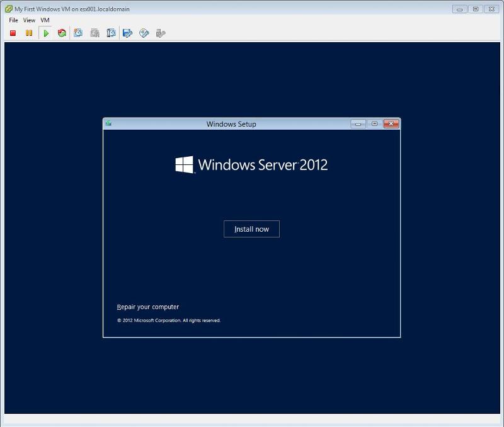Click the CD/DVD device connection icon

coord(144,33)
